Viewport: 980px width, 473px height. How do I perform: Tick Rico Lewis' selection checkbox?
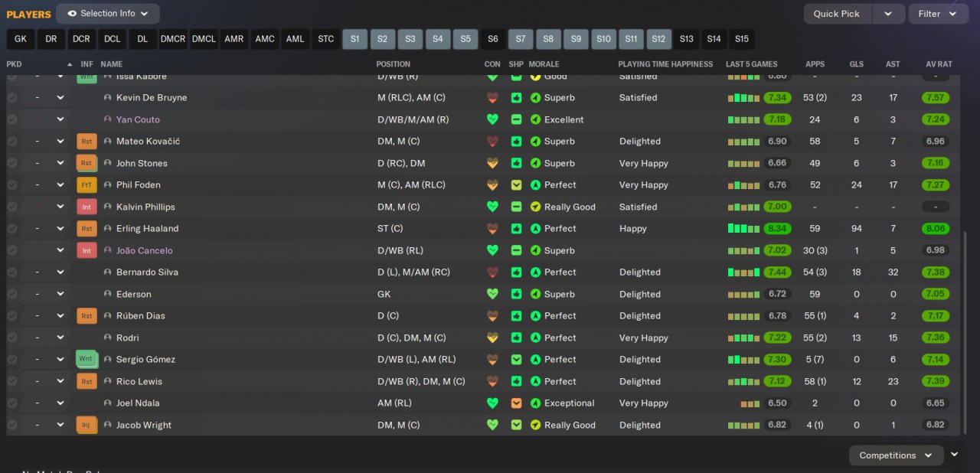12,381
